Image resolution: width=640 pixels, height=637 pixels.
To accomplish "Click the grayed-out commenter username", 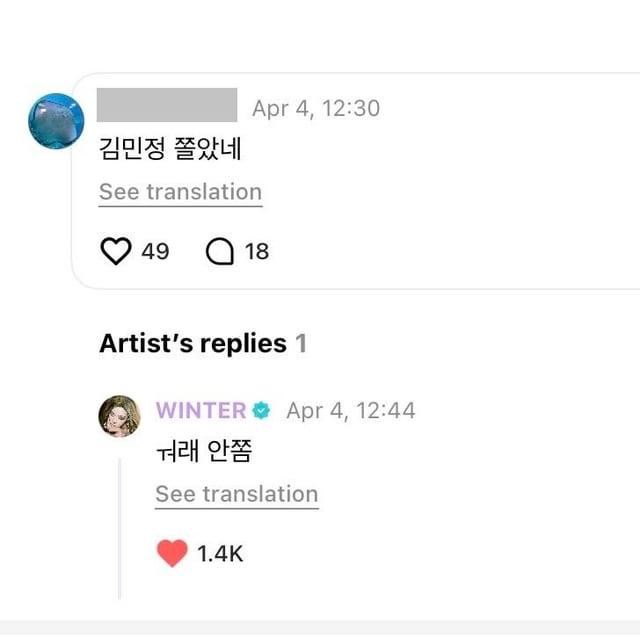I will coord(167,105).
